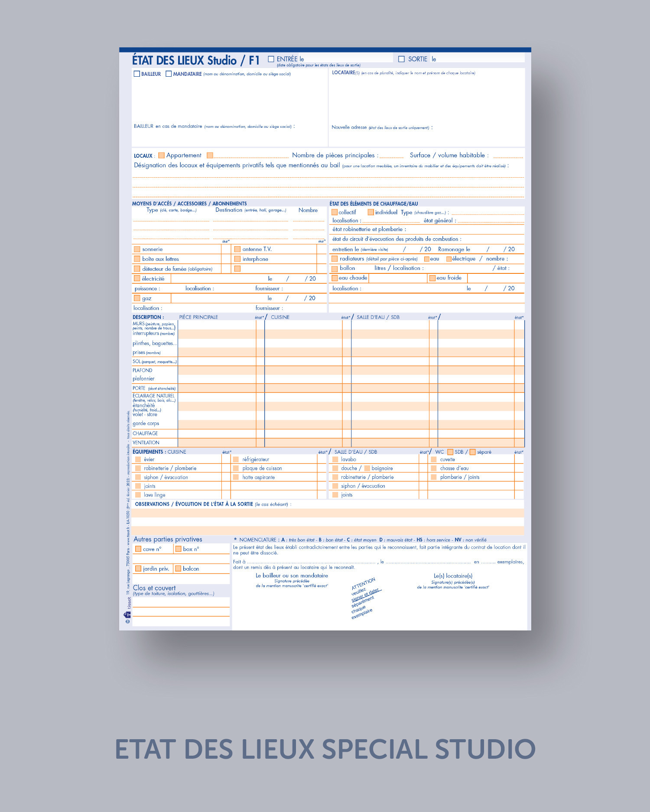Tick the cuvette checkbox under WC
650x812 pixels.
433,459
